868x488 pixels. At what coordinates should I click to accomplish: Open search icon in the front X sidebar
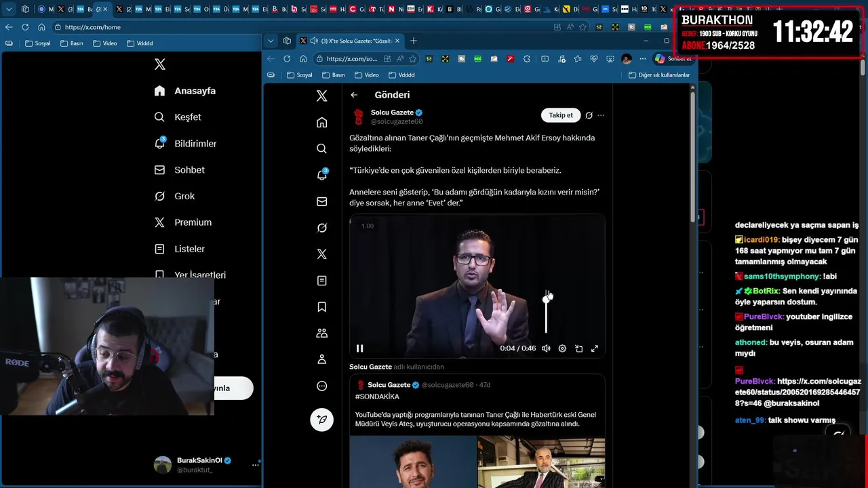[x=322, y=148]
